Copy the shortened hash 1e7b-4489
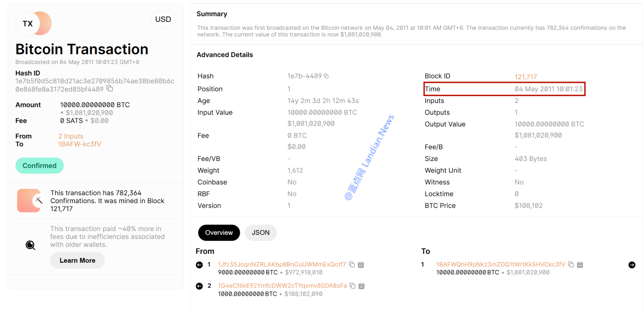This screenshot has width=644, height=315. coord(326,76)
